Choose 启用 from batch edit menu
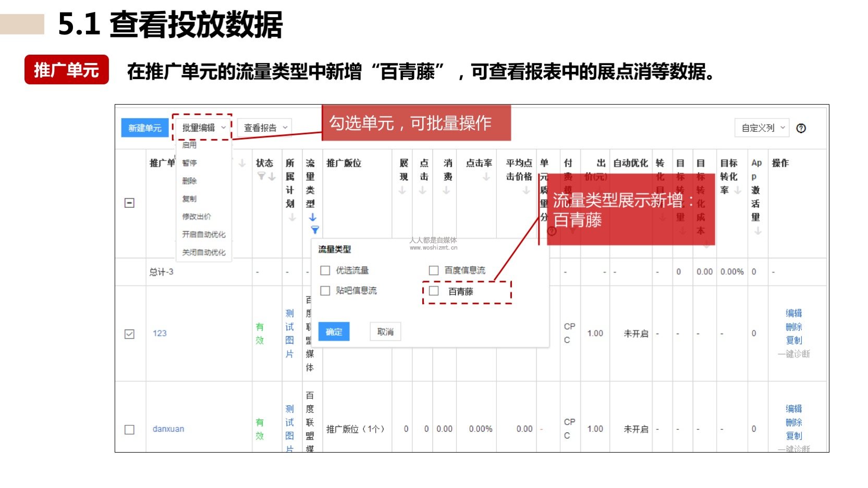This screenshot has height=488, width=868. coord(189,145)
